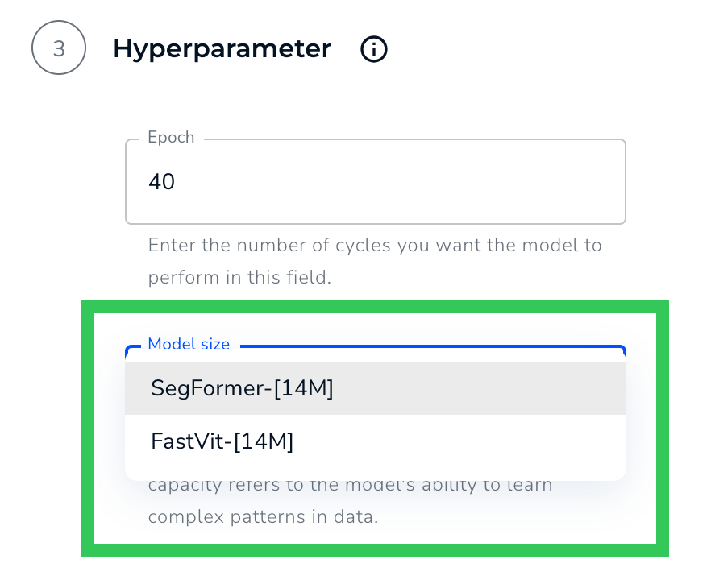Click the Epoch field label
This screenshot has width=711, height=588.
(171, 138)
